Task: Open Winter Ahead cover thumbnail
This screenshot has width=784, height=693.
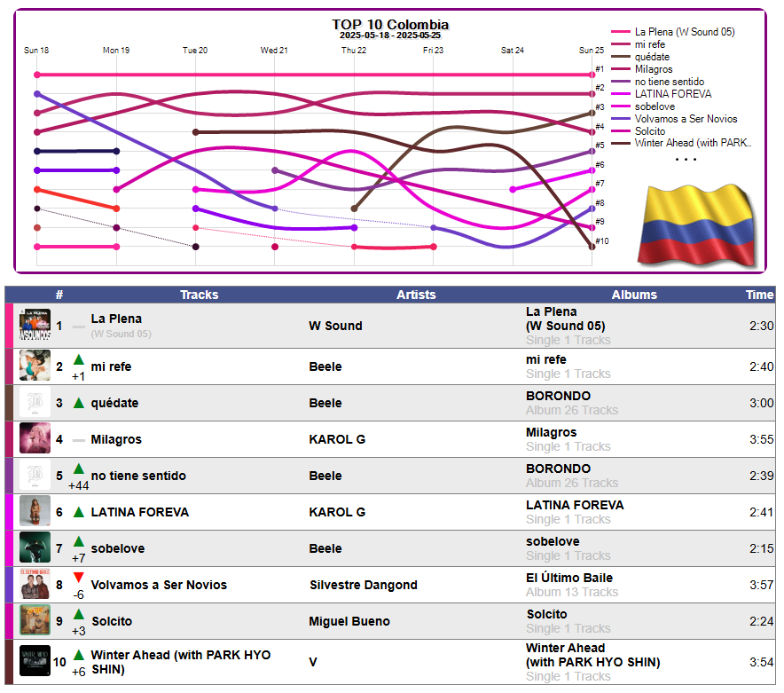Action: (x=35, y=661)
